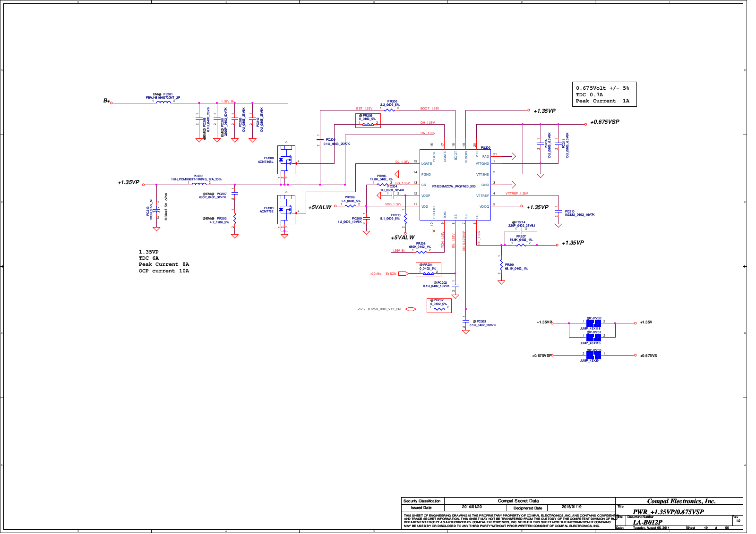Click the 'Peak Current 8A' note

(164, 264)
